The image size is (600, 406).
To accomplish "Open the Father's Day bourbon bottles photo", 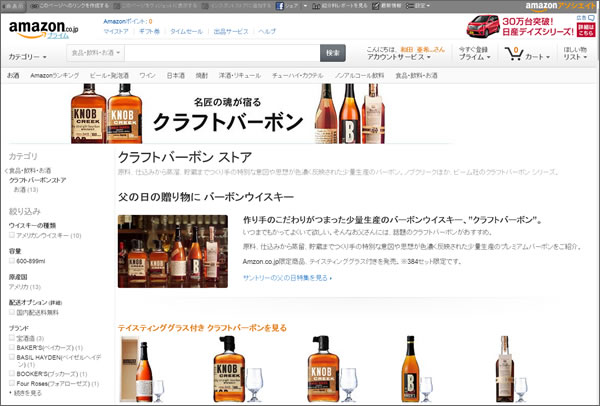I will pos(173,251).
